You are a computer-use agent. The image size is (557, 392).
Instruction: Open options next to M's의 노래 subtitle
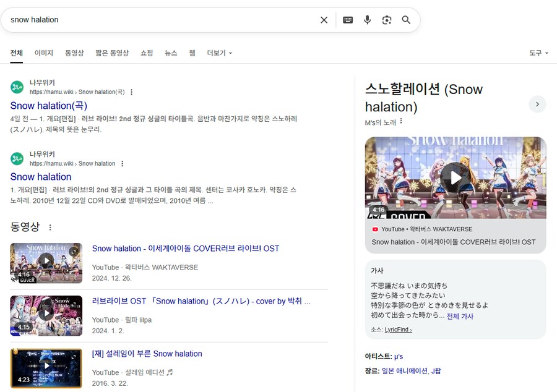coord(401,121)
